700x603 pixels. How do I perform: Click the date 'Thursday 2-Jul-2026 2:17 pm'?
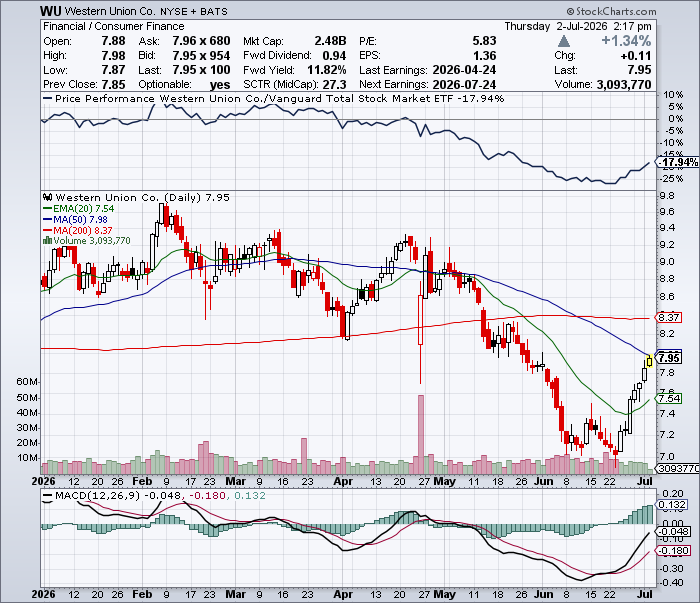(578, 26)
